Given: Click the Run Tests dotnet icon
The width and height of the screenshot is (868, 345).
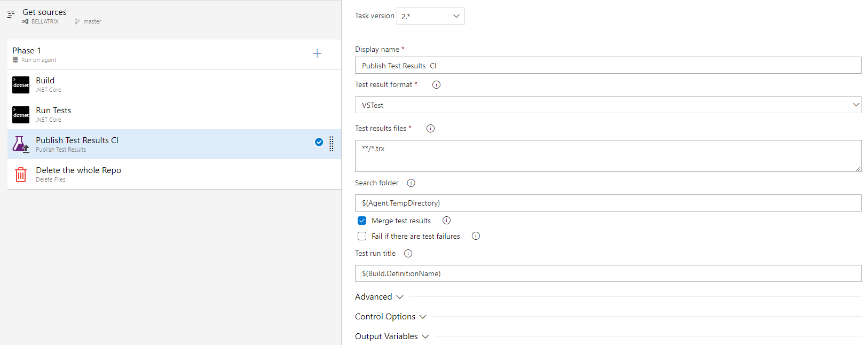Looking at the screenshot, I should 21,115.
